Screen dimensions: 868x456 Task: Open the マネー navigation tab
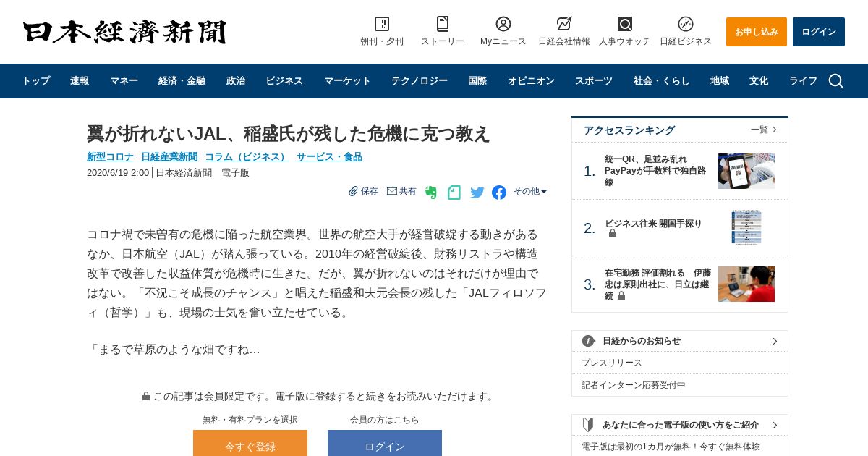(124, 81)
